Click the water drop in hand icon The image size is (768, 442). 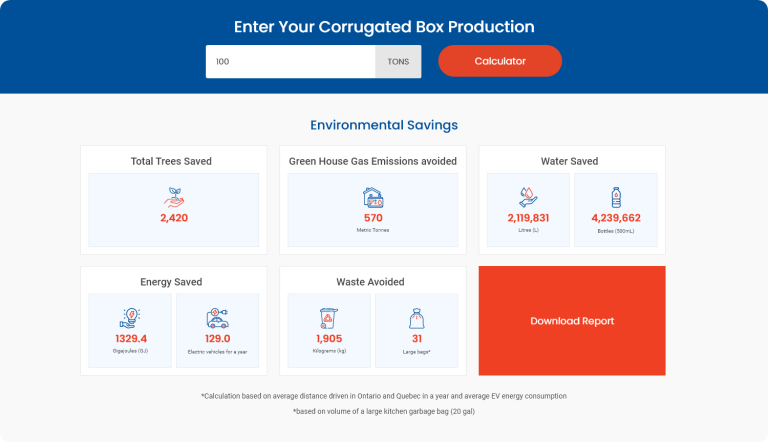(528, 196)
